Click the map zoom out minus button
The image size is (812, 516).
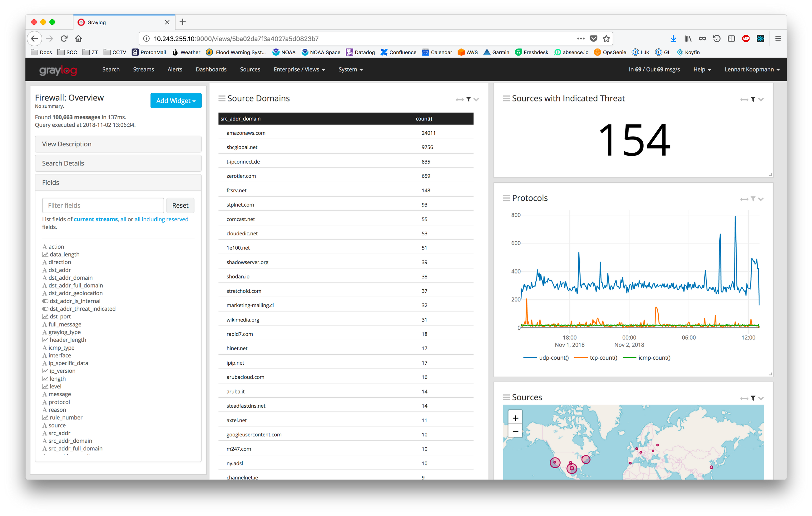coord(515,431)
